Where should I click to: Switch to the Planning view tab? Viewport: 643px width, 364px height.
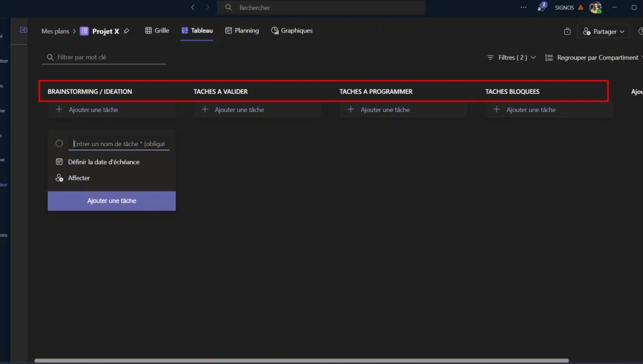pos(242,31)
